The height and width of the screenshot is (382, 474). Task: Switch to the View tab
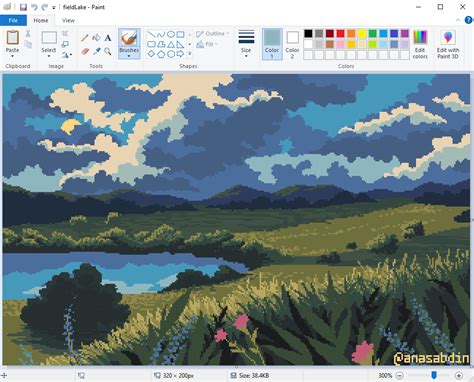tap(68, 20)
